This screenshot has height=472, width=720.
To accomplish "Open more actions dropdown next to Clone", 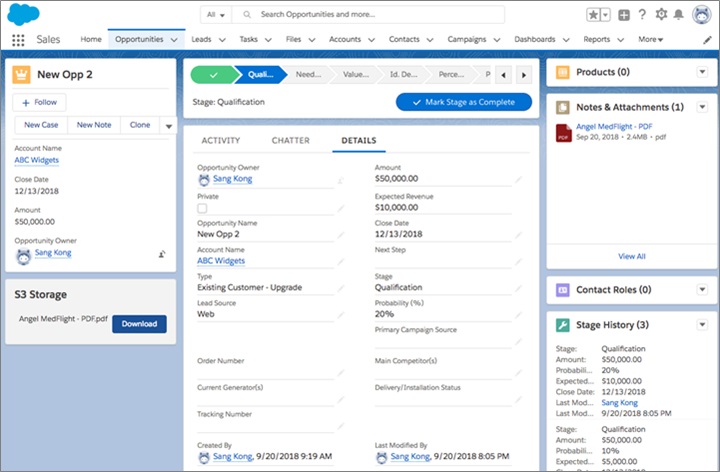I will (x=169, y=125).
